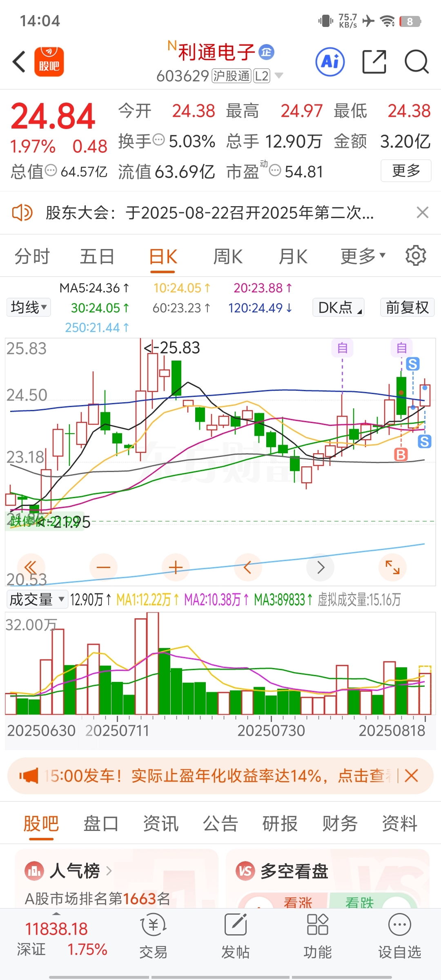Switch to 周K chart tab

(x=228, y=256)
